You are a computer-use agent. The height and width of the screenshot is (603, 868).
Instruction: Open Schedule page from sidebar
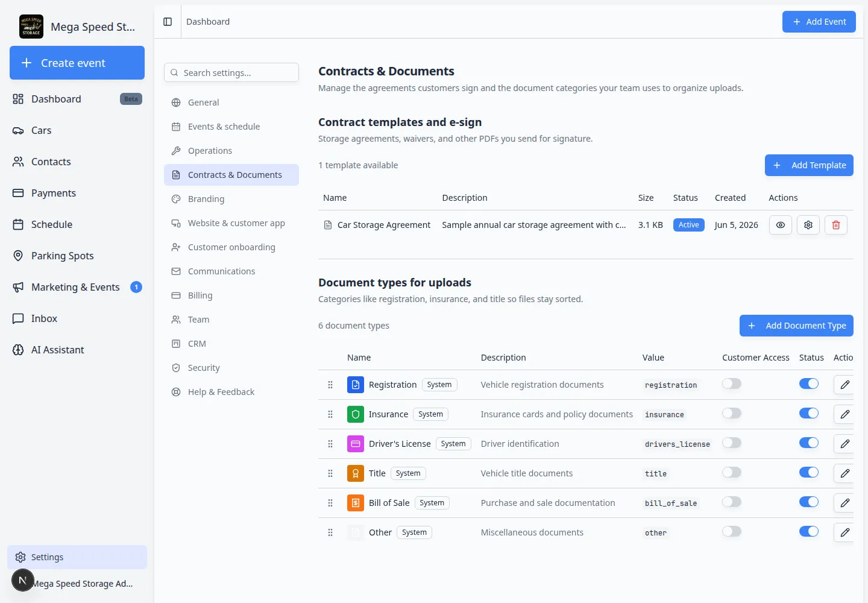click(77, 224)
